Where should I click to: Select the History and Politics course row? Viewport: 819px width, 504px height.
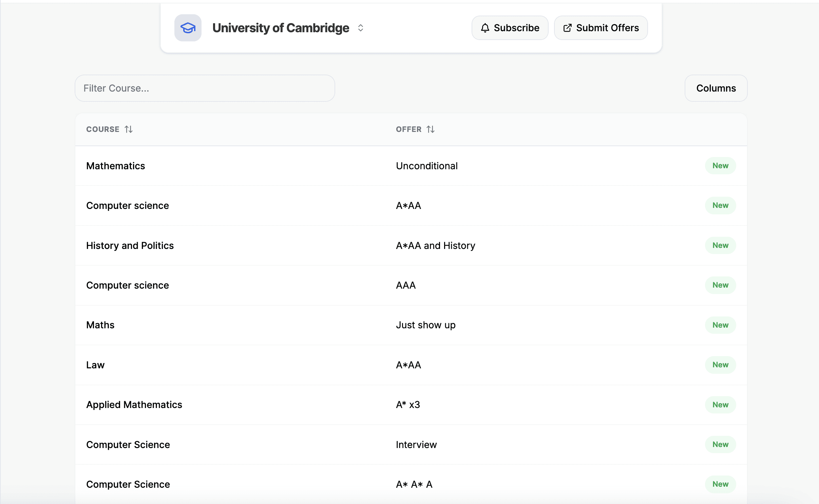coord(130,246)
